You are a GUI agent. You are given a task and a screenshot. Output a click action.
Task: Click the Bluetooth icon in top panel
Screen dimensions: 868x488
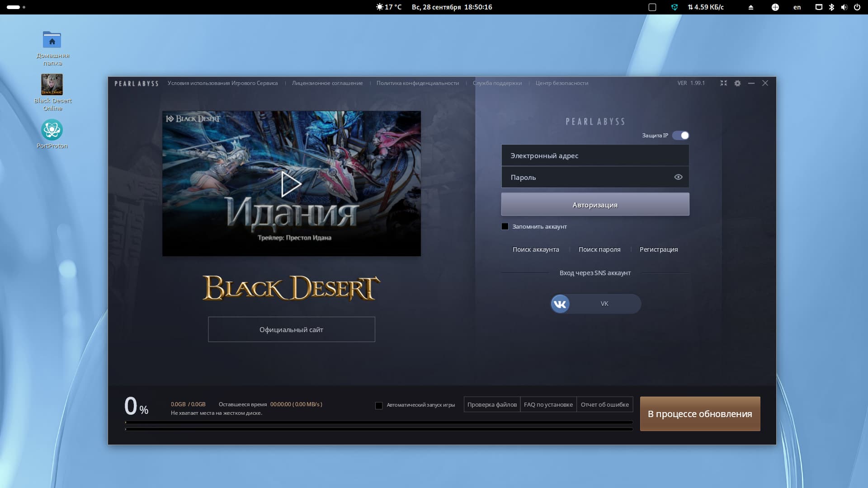831,7
